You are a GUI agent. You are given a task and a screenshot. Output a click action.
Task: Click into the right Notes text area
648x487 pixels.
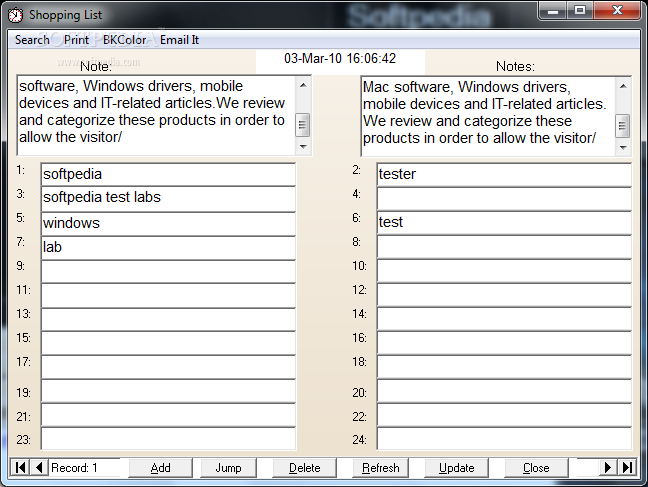tap(488, 116)
